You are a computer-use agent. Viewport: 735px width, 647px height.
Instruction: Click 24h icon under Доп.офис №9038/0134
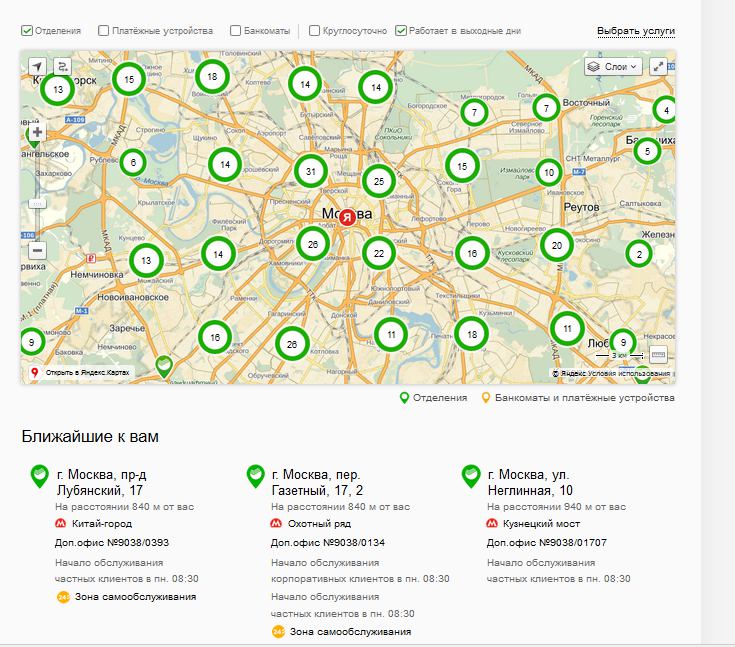[278, 632]
